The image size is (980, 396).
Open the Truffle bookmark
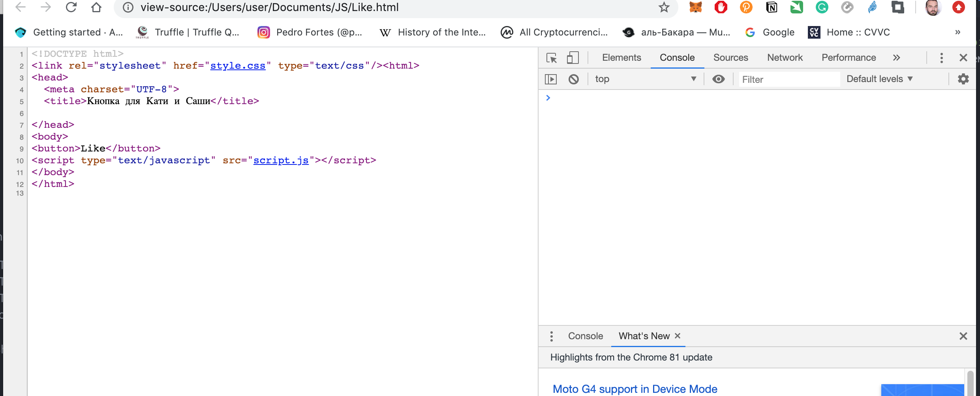click(x=188, y=32)
